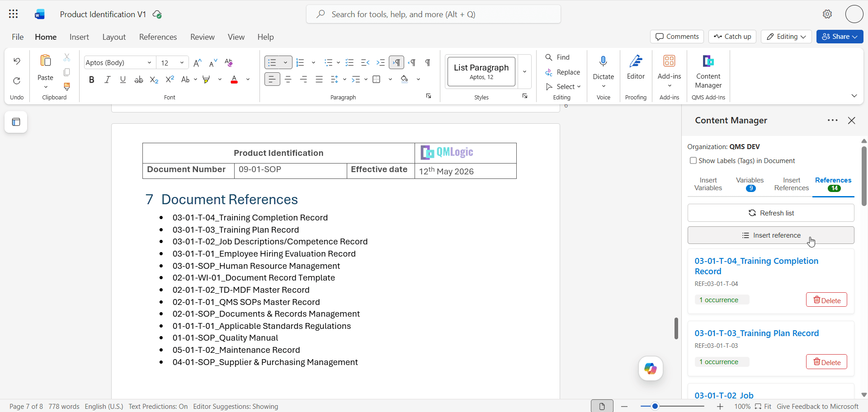Toggle the navigation pane icon
868x412 pixels.
coord(16,122)
